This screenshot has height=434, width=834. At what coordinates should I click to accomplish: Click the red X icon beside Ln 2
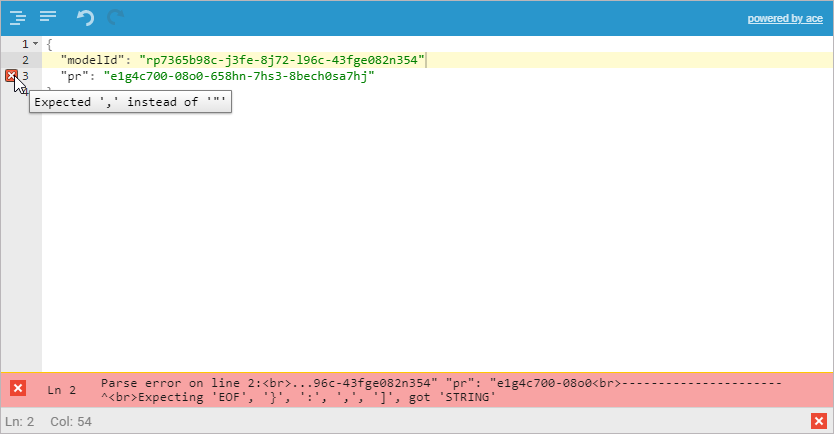tap(17, 388)
